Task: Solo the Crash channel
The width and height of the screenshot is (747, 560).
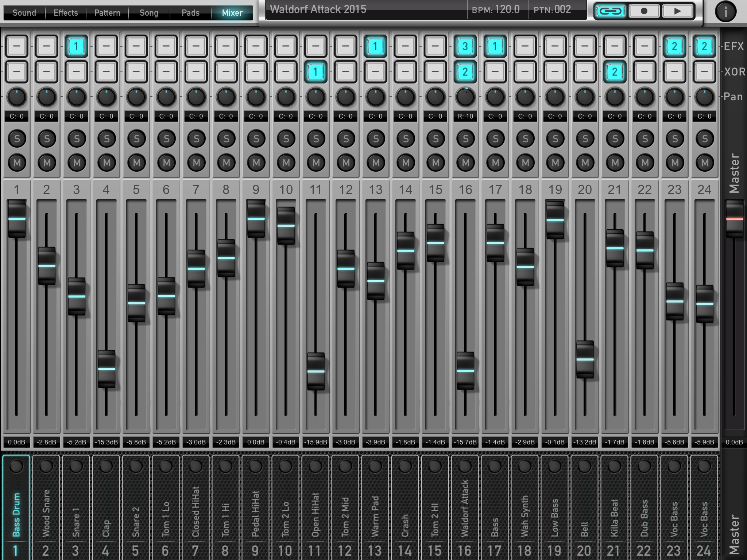Action: (406, 138)
